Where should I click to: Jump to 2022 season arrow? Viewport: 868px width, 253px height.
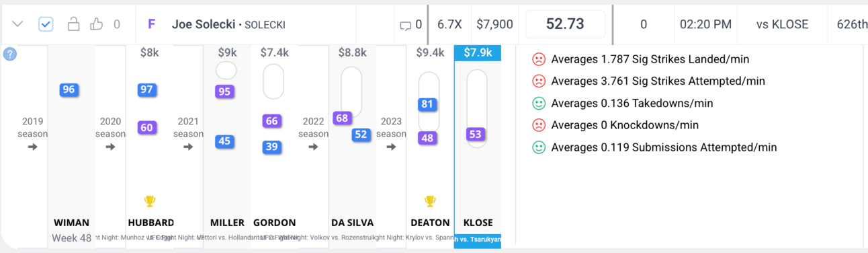point(313,147)
